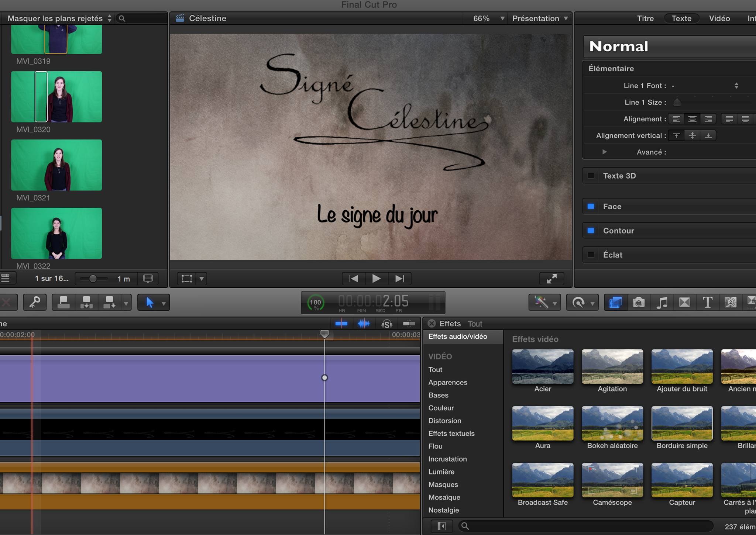Toggle the solo S headphone icon
The image size is (756, 535).
point(386,324)
